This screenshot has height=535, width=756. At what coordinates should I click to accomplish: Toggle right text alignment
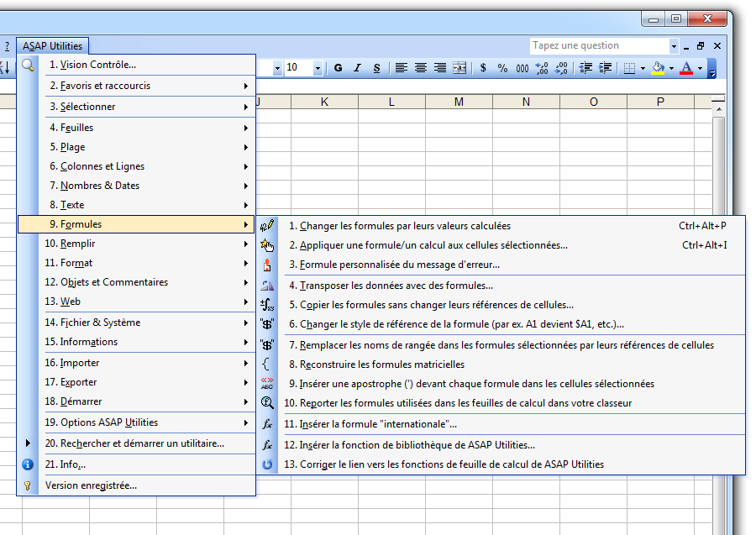439,68
